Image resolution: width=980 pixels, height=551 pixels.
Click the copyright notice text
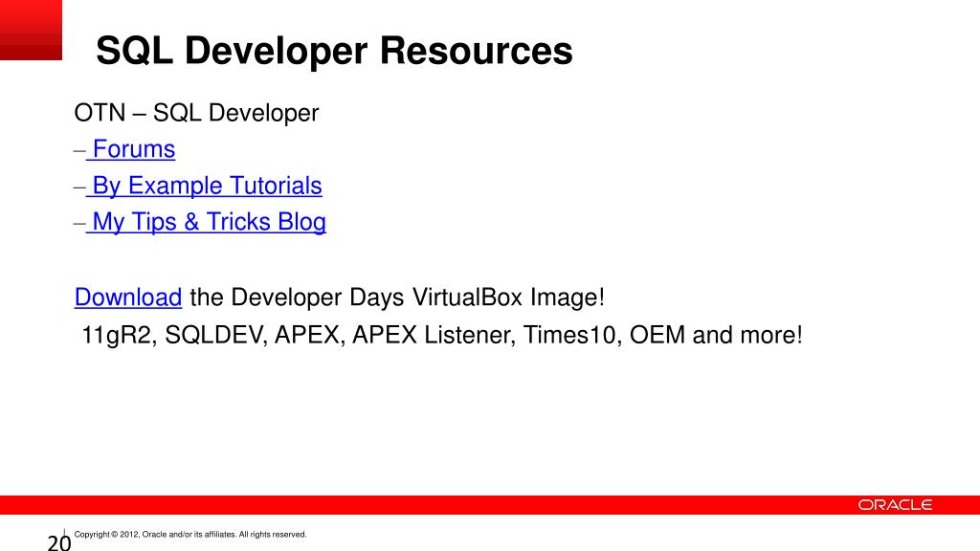tap(190, 534)
